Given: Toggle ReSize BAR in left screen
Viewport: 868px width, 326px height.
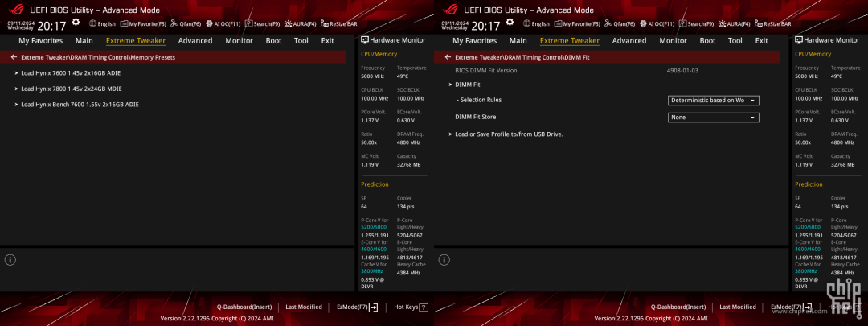Looking at the screenshot, I should (339, 24).
